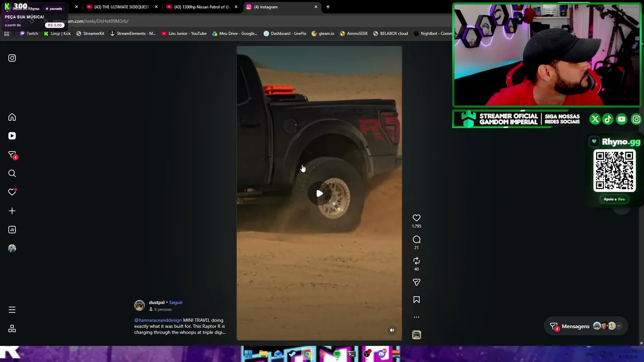Open Discord from the taskbar

[381, 354]
